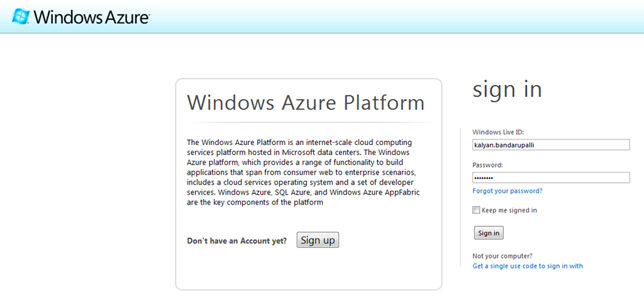This screenshot has width=644, height=297.
Task: Focus the Windows Live ID input field
Action: 551,144
